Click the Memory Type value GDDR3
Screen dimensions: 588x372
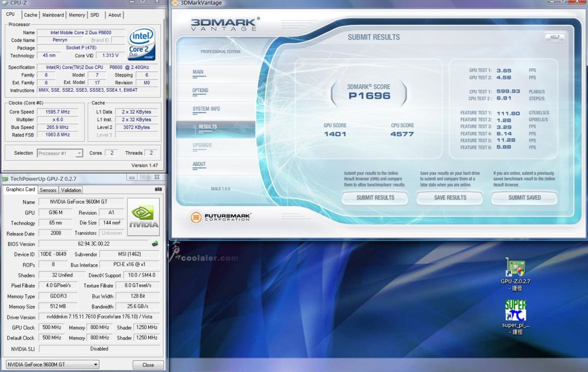click(x=58, y=296)
